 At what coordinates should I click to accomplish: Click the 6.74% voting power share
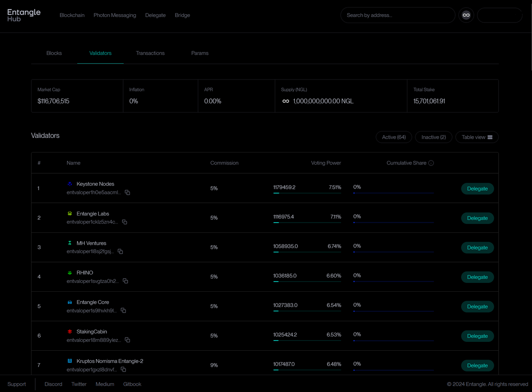point(334,246)
